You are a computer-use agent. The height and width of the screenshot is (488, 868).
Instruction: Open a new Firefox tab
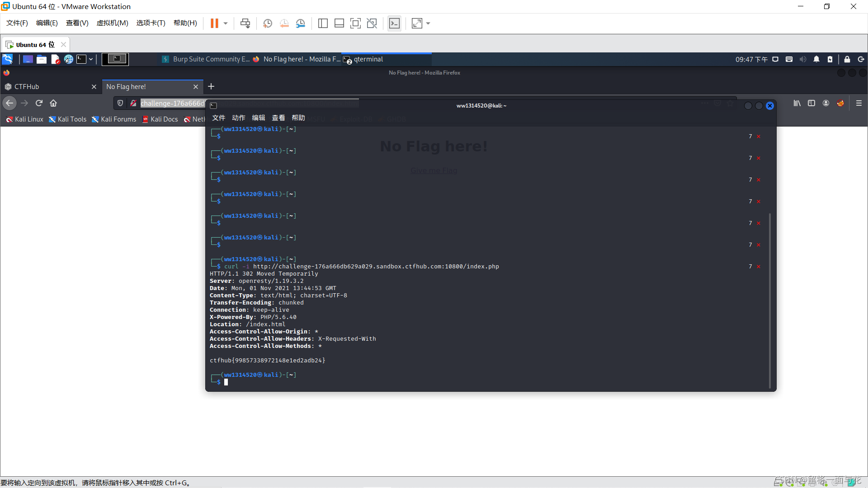(x=211, y=86)
